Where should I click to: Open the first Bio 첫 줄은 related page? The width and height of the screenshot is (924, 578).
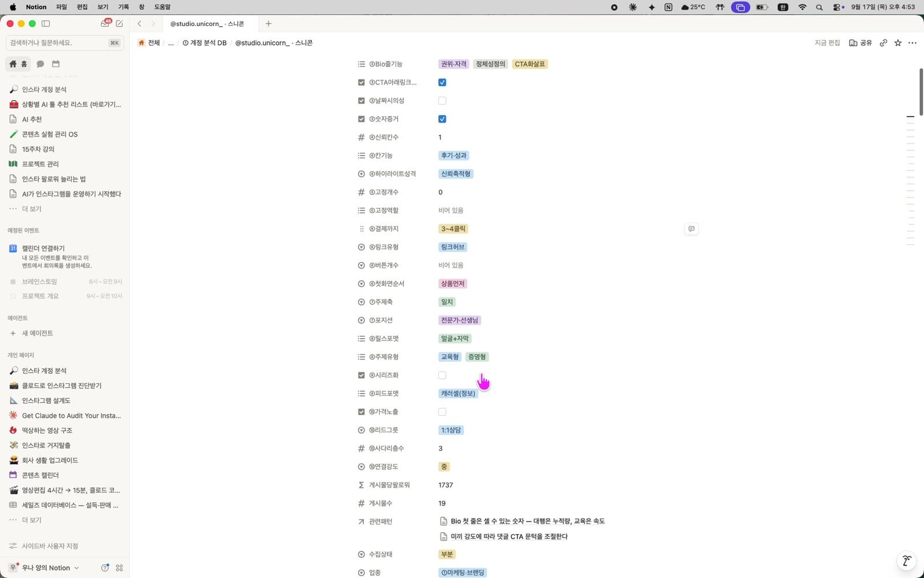pyautogui.click(x=527, y=521)
